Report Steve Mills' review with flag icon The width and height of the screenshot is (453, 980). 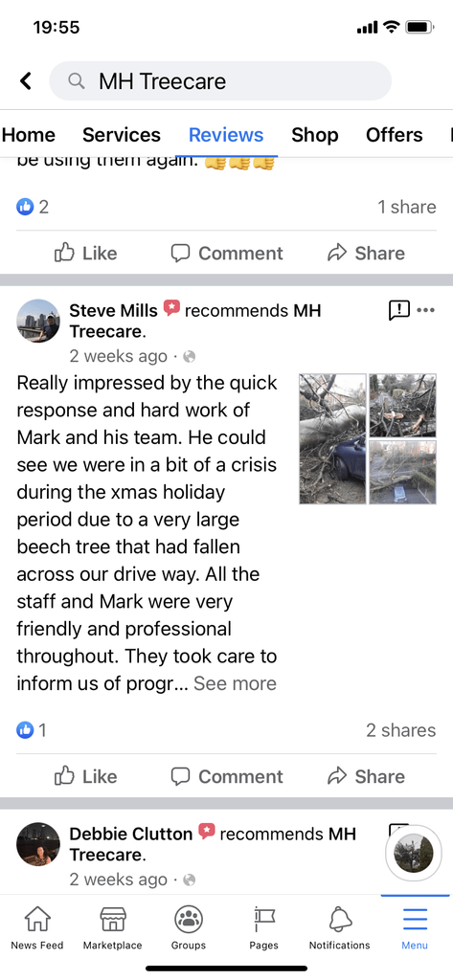399,310
